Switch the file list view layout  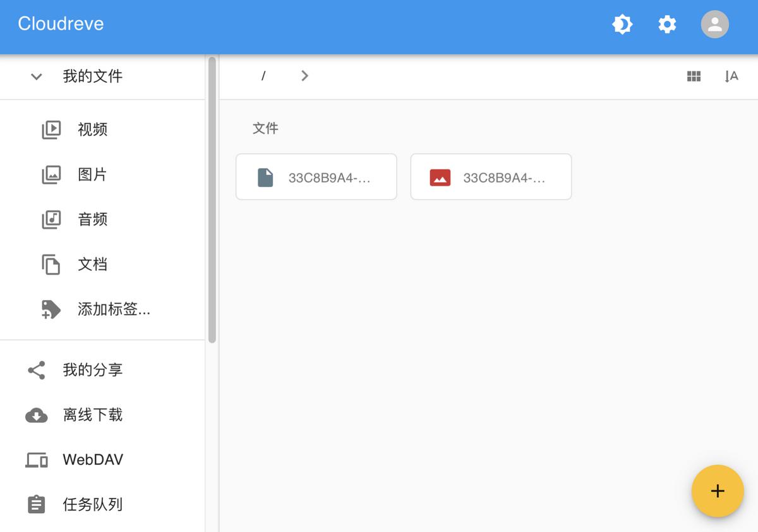(x=694, y=76)
